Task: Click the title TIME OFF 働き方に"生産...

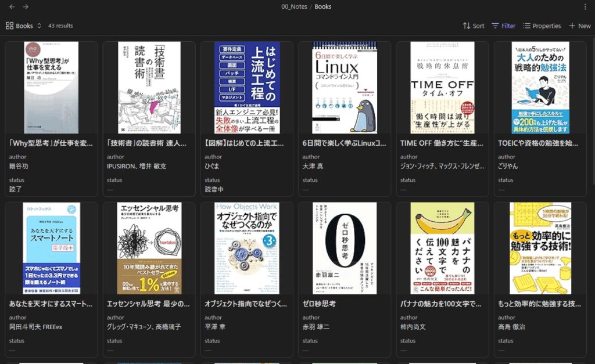Action: [x=442, y=143]
